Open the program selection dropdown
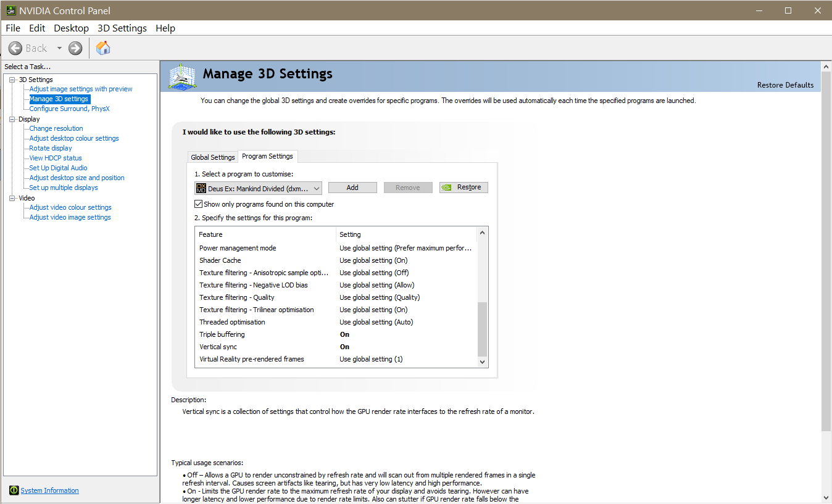 click(x=258, y=188)
